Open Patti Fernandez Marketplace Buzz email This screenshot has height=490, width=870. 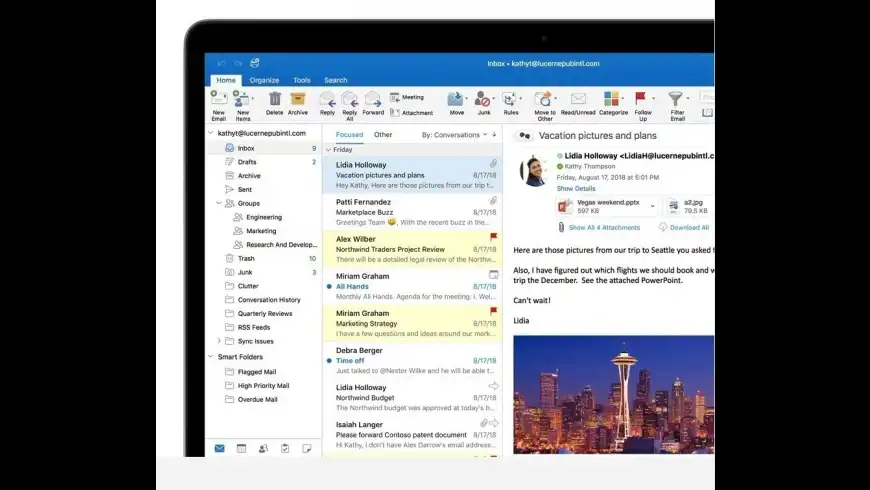413,212
